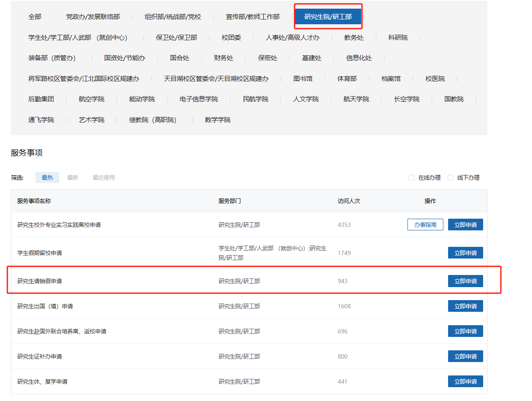Image resolution: width=532 pixels, height=401 pixels.
Task: Pick the 数学学院 department filter
Action: pyautogui.click(x=218, y=120)
